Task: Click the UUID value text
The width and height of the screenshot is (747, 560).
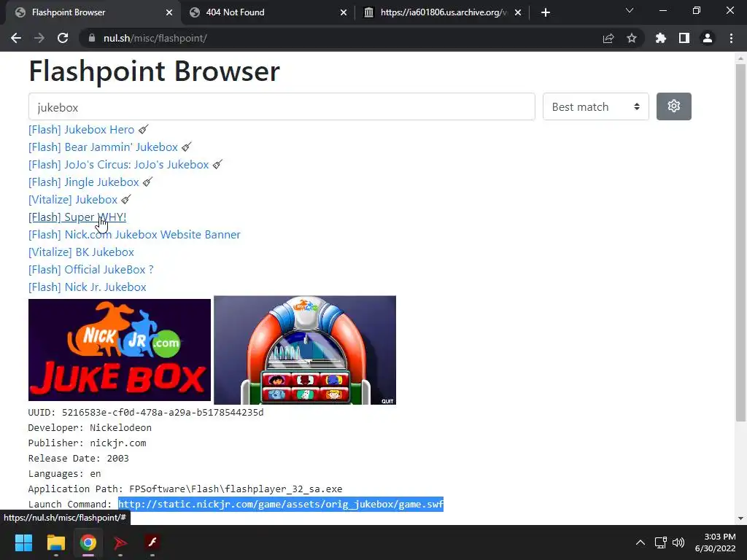Action: 163,413
